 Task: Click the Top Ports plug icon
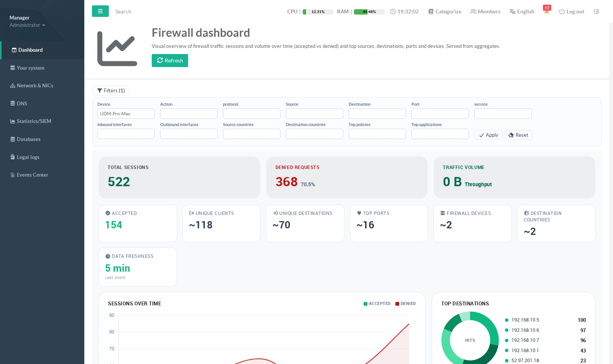(359, 213)
